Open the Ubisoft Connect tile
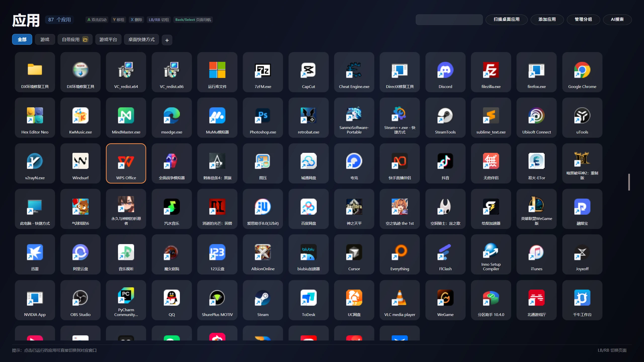Viewport: 644px width, 362px height. (536, 118)
